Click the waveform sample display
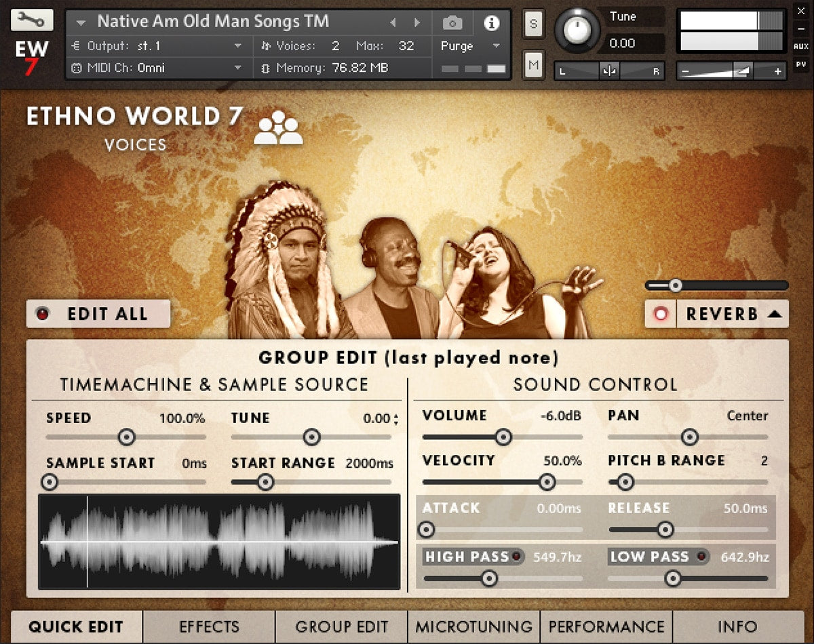 pos(220,542)
